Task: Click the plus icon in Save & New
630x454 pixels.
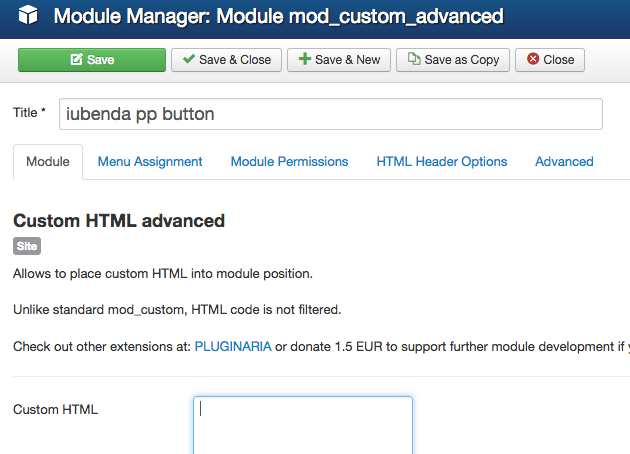Action: coord(303,60)
